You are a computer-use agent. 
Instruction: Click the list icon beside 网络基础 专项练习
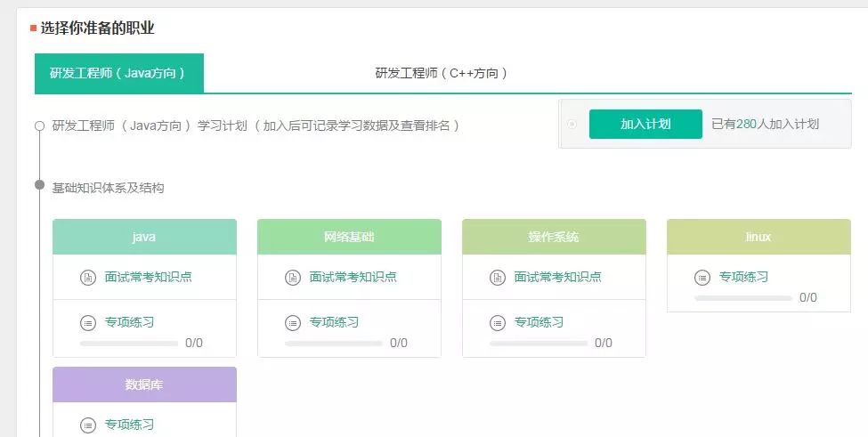pos(293,322)
